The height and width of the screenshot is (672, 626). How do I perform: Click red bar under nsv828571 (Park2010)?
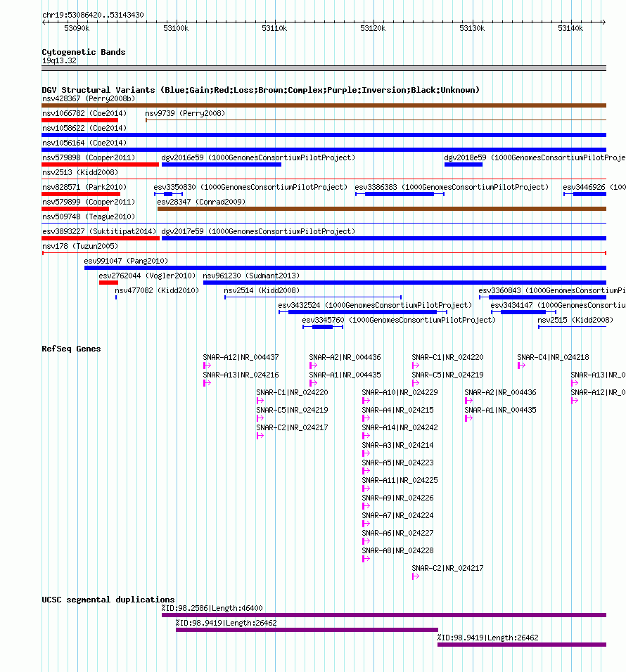pos(81,194)
